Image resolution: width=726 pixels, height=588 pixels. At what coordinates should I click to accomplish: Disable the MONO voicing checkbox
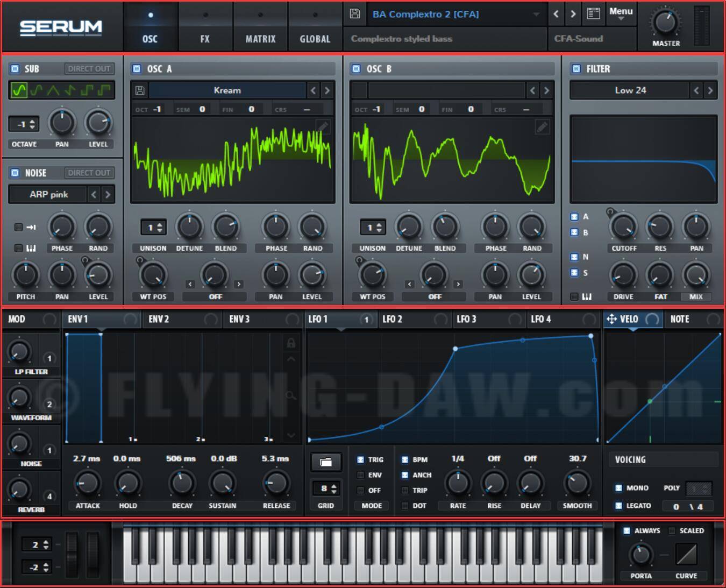(x=618, y=488)
